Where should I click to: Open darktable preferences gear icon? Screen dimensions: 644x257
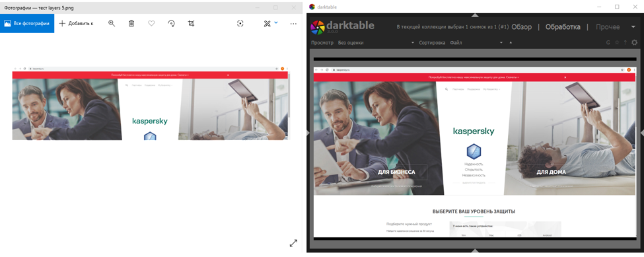click(x=634, y=43)
